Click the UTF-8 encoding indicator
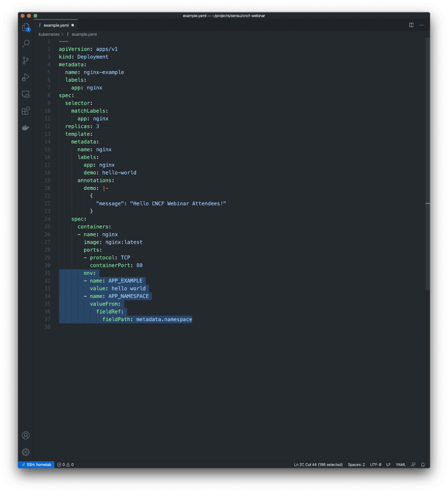 point(375,465)
